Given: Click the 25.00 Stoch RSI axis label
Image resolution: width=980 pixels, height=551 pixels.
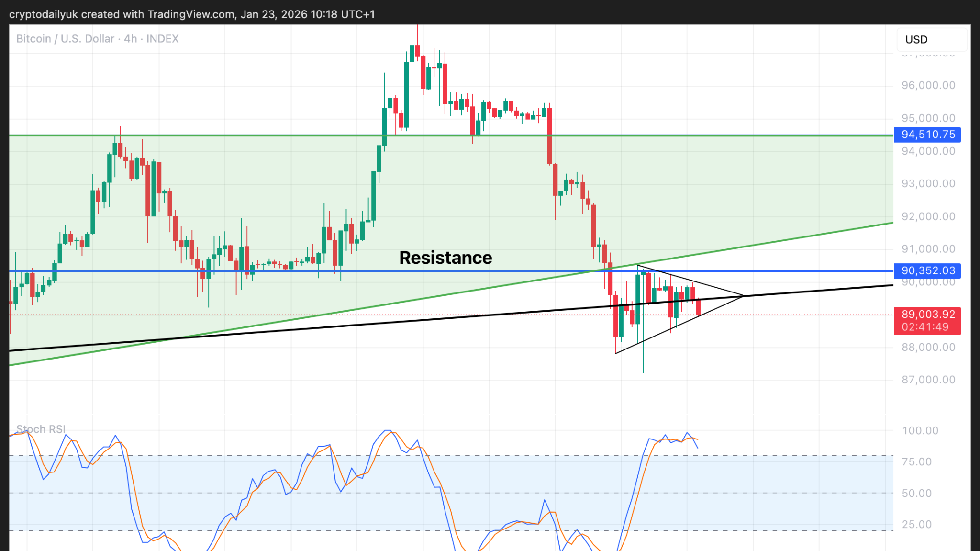Looking at the screenshot, I should tap(916, 525).
